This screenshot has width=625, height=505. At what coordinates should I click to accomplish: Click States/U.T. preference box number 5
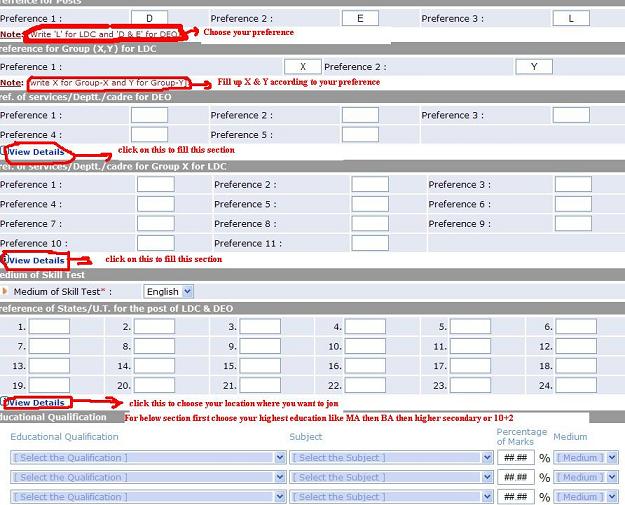point(470,326)
